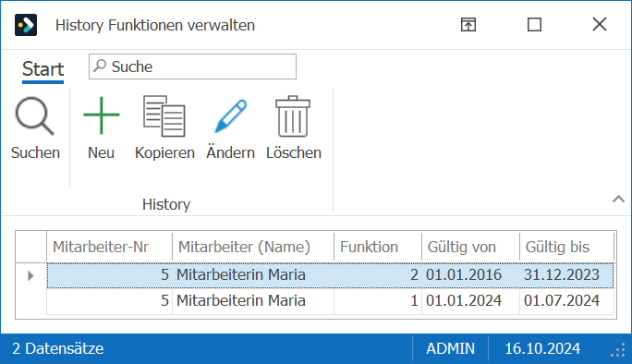The width and height of the screenshot is (632, 364).
Task: Create a new history entry with Neu
Action: pyautogui.click(x=101, y=127)
